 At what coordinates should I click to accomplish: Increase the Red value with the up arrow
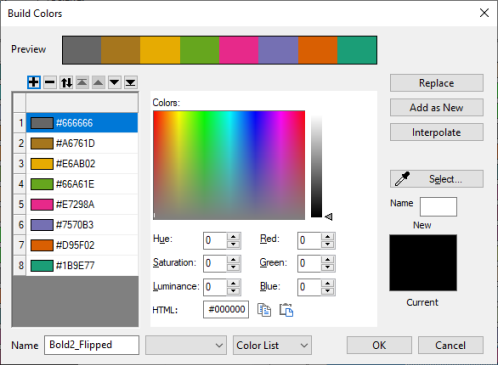[x=328, y=237]
